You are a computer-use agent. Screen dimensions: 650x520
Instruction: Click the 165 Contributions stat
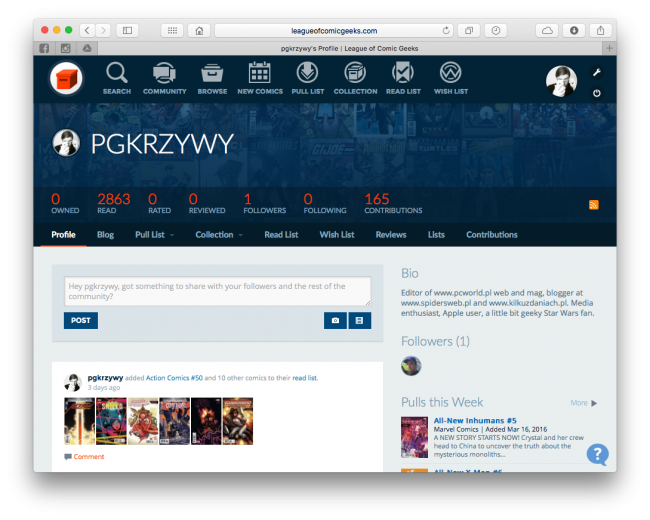393,203
